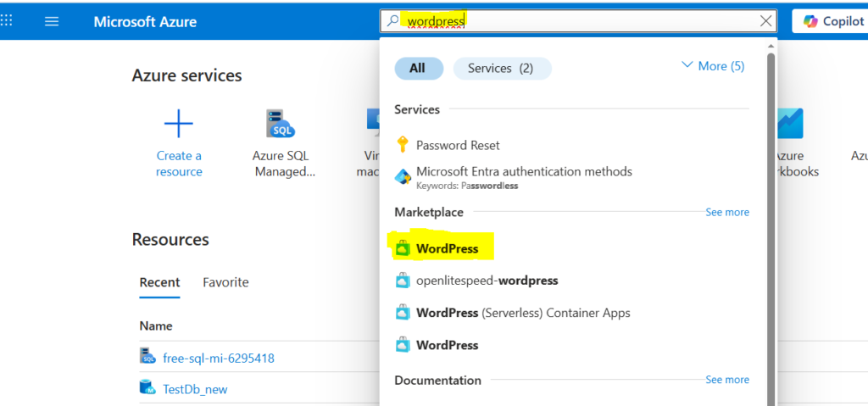868x406 pixels.
Task: Open the TestDb_new resource
Action: (x=195, y=389)
